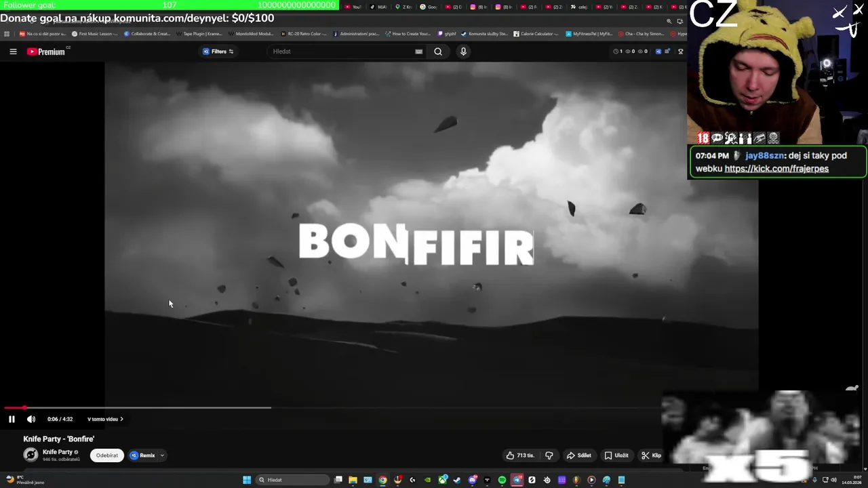Viewport: 868px width, 488px height.
Task: Click the magnifier search button
Action: 438,52
